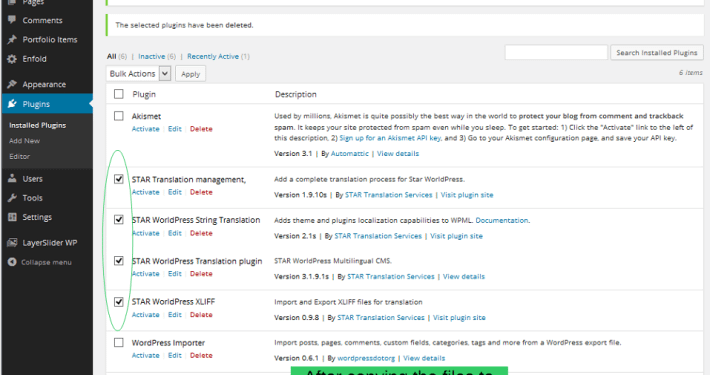This screenshot has width=710, height=375.
Task: Delete the STAR Translation management plugin
Action: coord(201,192)
